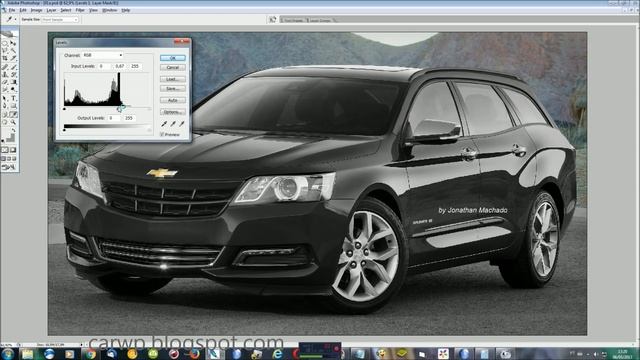Click OK in the Levels dialog
This screenshot has height=360, width=640.
coord(173,58)
